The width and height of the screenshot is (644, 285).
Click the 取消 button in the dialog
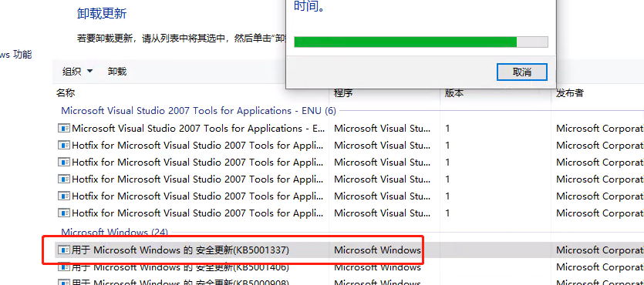click(522, 72)
